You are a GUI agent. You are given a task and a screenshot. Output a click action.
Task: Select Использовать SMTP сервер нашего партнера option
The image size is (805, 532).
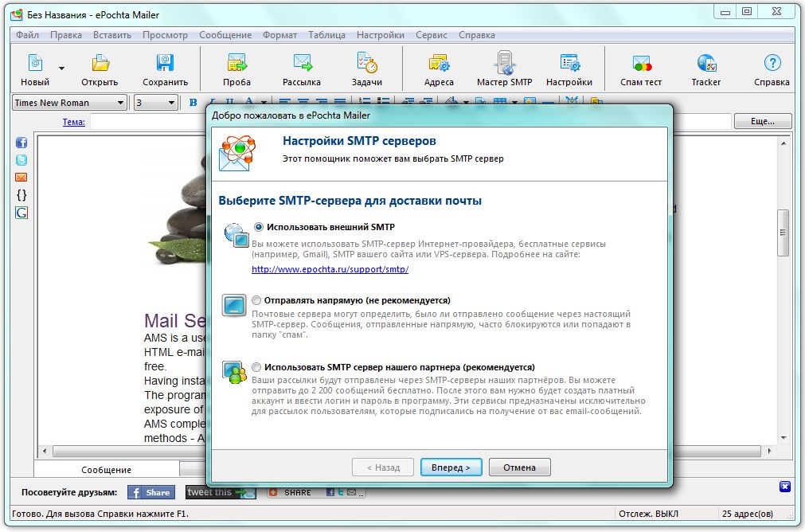point(256,367)
